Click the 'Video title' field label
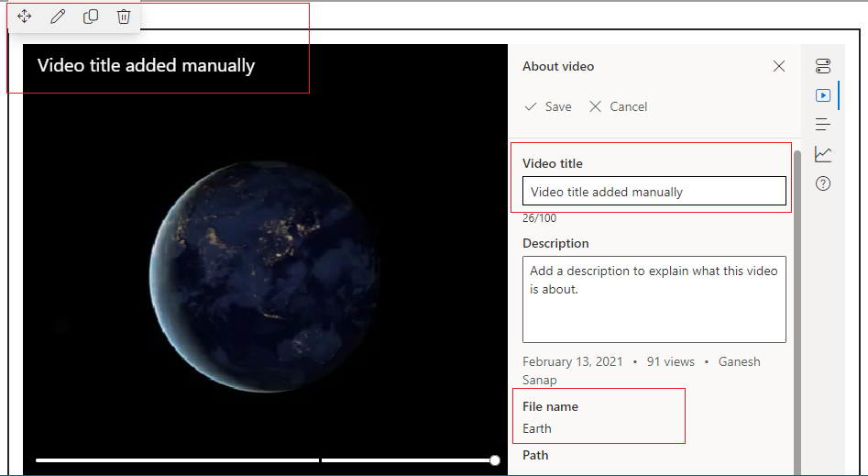 click(x=553, y=163)
